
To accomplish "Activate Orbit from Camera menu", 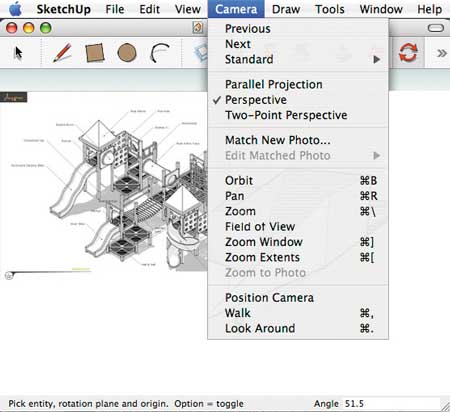I will (298, 181).
